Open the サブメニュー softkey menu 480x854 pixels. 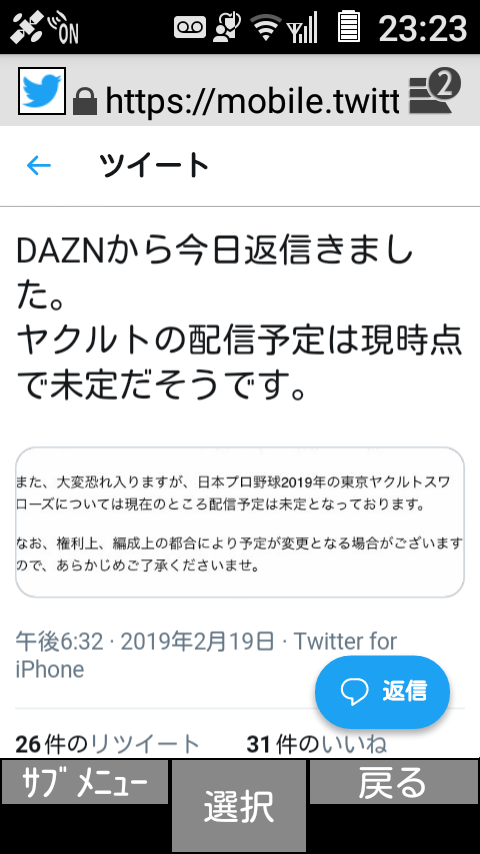(x=84, y=782)
